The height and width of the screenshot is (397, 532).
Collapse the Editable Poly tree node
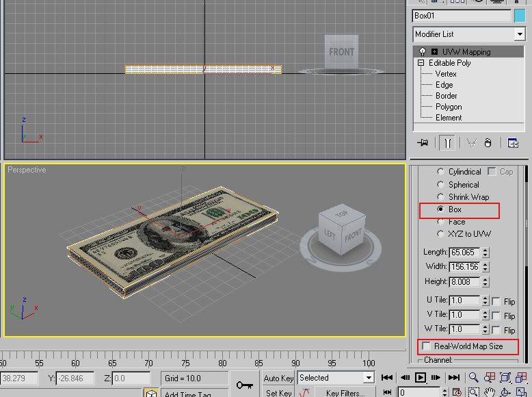(x=421, y=63)
